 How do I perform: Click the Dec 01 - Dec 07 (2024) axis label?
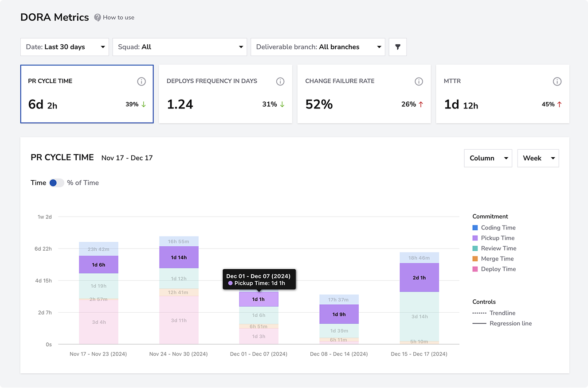[x=259, y=354]
